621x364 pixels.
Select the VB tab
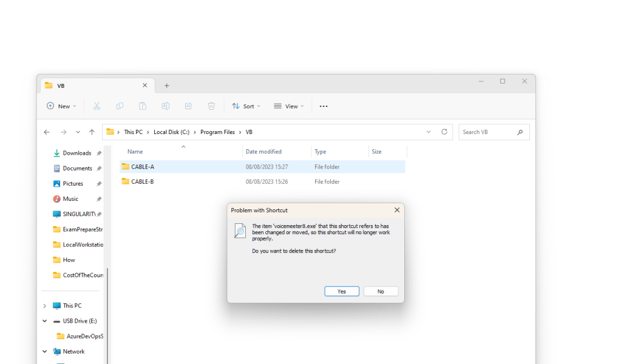point(97,86)
